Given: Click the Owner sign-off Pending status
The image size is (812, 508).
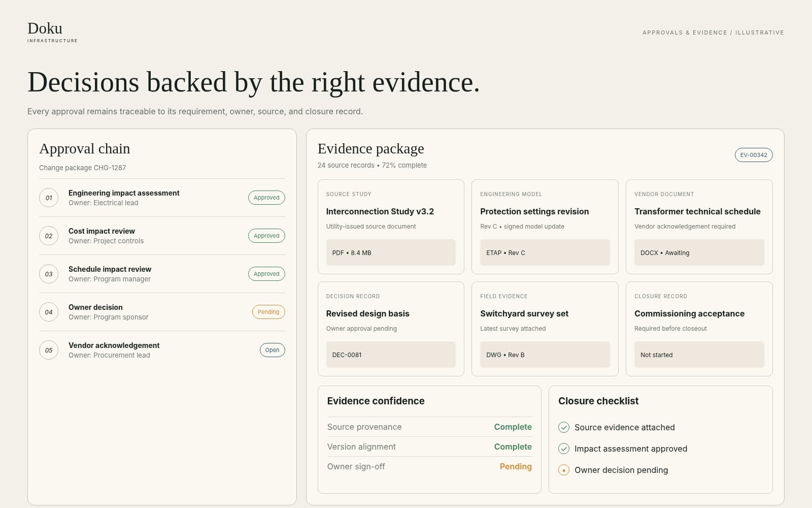Looking at the screenshot, I should point(516,466).
